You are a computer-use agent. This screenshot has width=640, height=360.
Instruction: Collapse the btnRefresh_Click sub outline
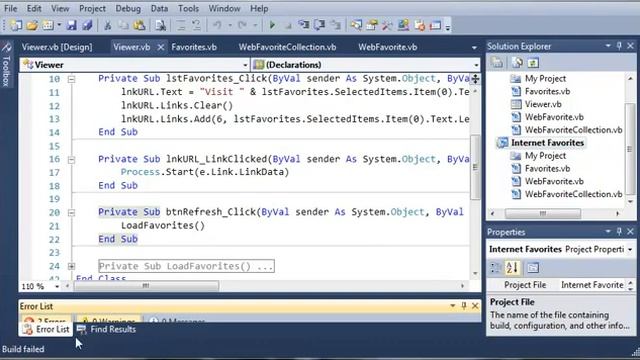71,213
